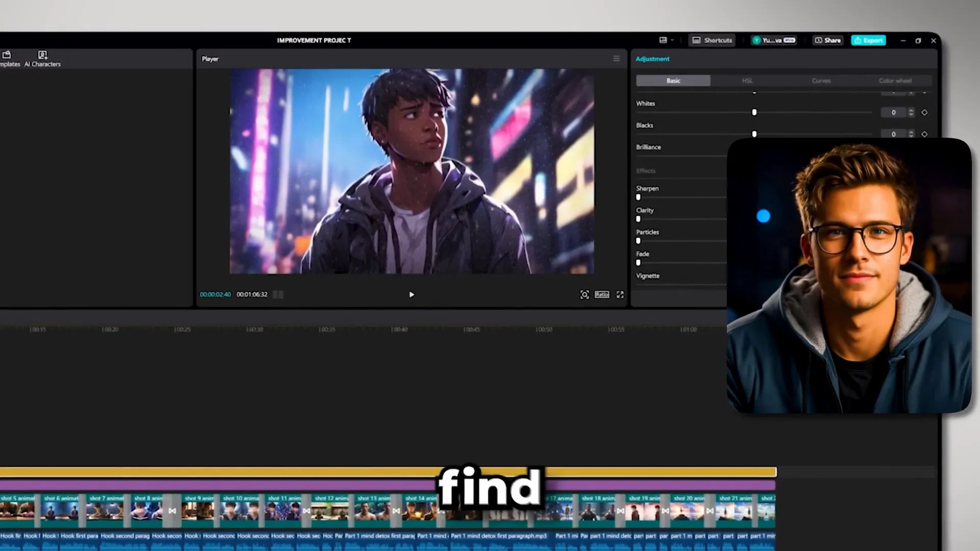Click the preview video frame

[412, 171]
